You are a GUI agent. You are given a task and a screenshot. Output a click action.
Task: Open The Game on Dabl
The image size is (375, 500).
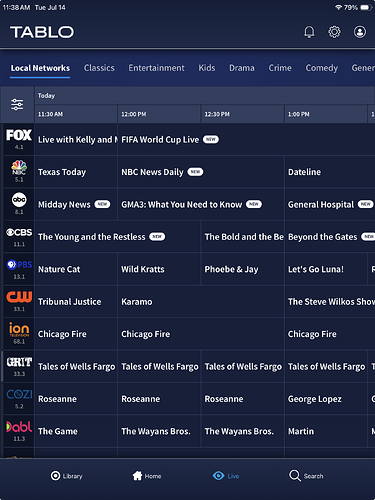(x=76, y=431)
